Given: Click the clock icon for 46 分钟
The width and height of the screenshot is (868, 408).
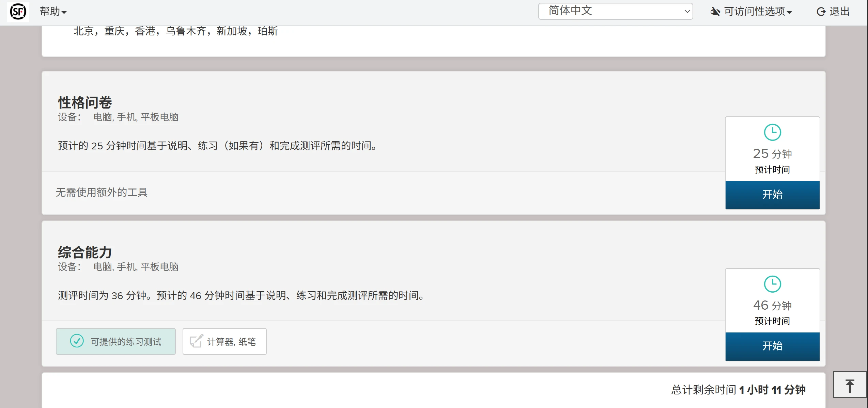Looking at the screenshot, I should (x=772, y=284).
